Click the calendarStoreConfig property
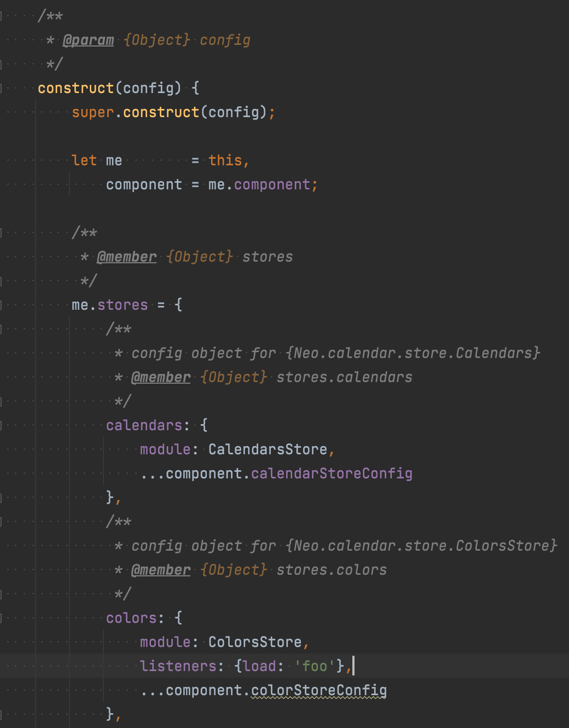 (332, 473)
